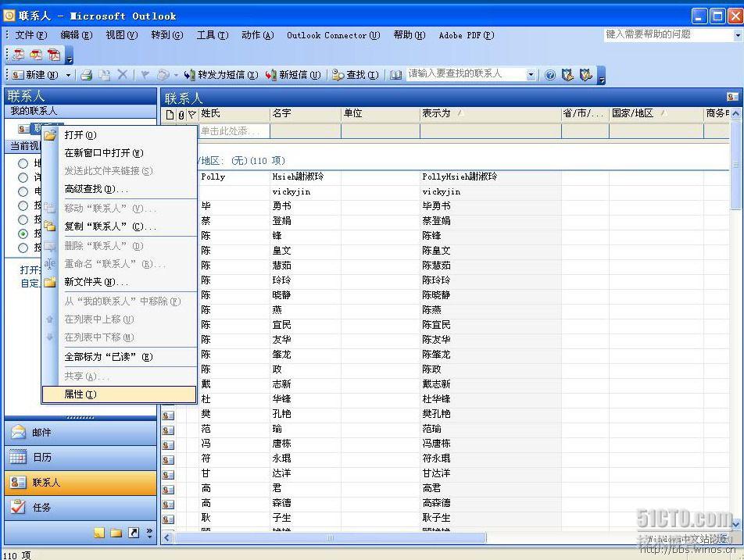Image resolution: width=744 pixels, height=560 pixels.
Task: Click contact card icon in 耿子生 row
Action: [x=168, y=519]
